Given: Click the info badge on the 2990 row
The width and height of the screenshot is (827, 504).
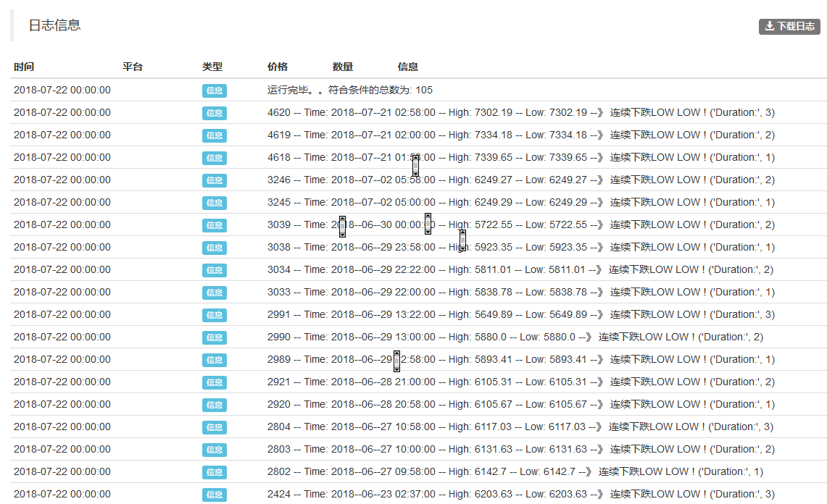Looking at the screenshot, I should click(215, 337).
